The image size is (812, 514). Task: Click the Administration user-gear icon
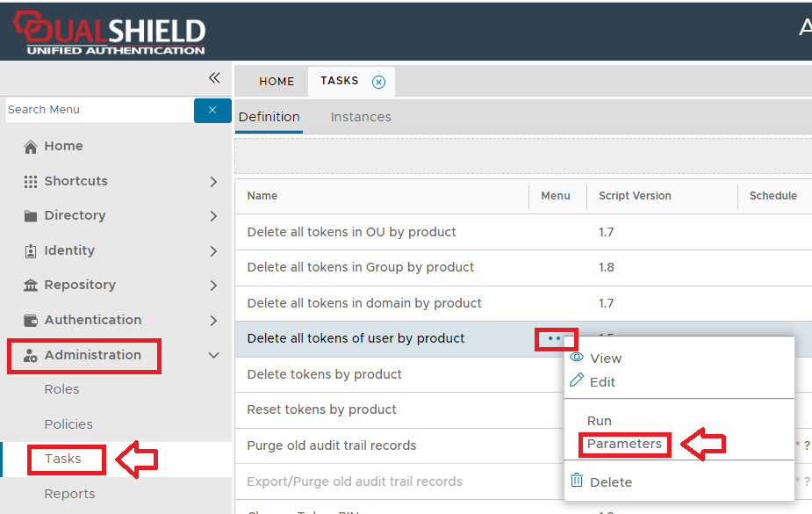click(31, 356)
